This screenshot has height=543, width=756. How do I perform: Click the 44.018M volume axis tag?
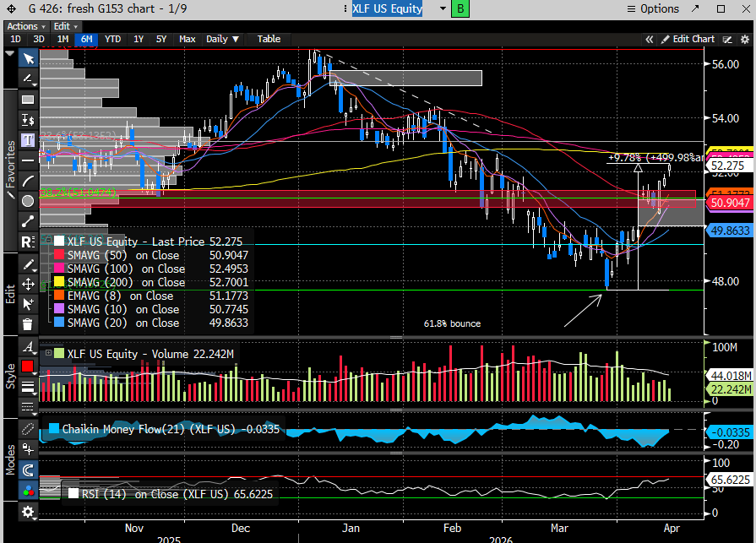[731, 376]
